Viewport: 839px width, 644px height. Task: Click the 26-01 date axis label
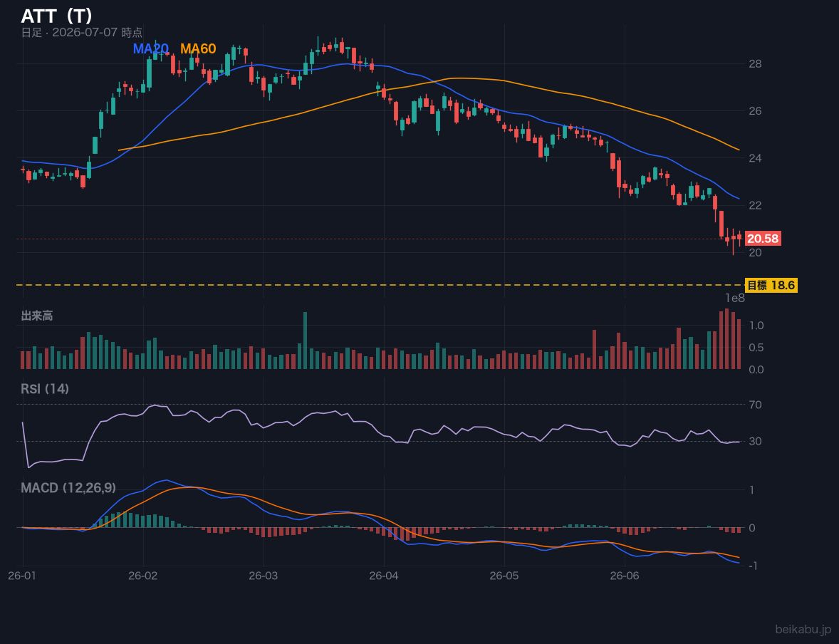click(x=23, y=576)
